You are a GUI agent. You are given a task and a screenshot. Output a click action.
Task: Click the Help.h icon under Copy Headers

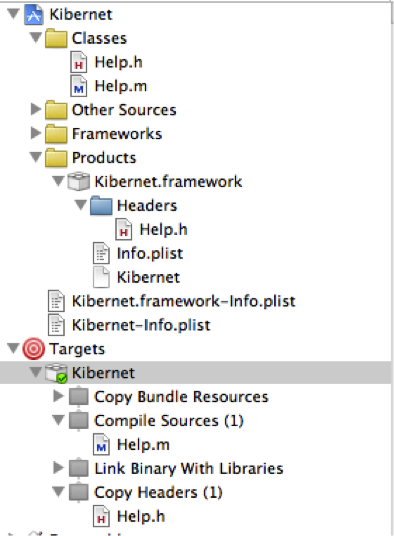point(101,516)
